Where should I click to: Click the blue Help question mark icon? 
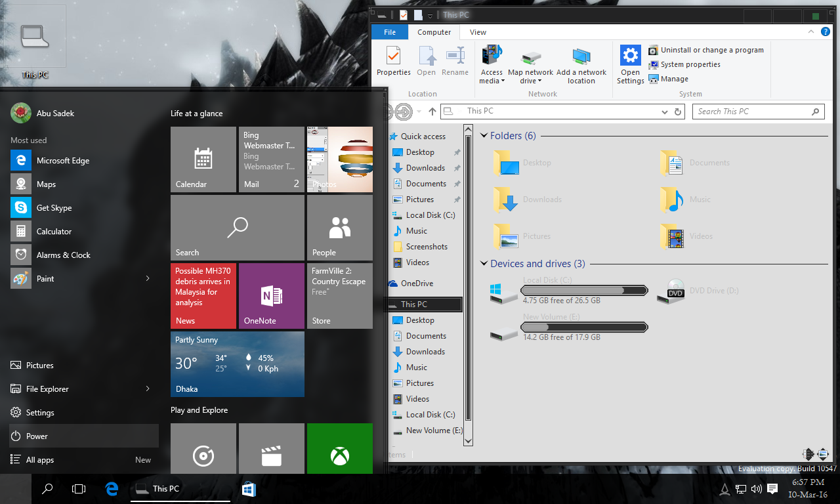826,31
